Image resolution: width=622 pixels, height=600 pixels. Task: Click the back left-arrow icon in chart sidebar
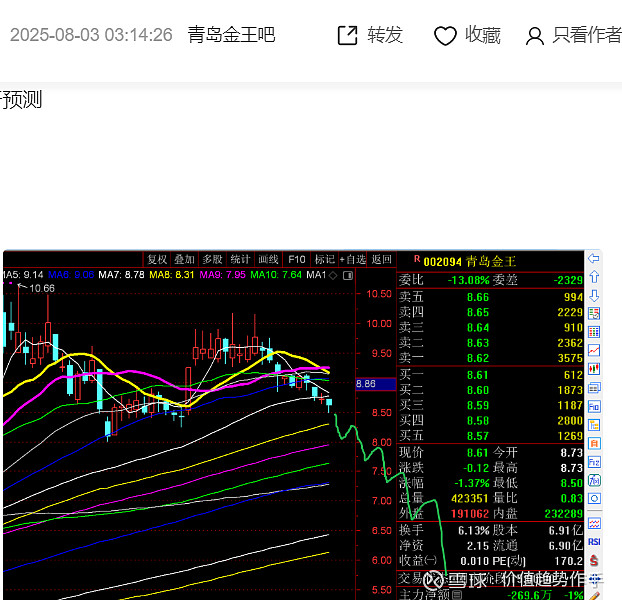tap(594, 259)
